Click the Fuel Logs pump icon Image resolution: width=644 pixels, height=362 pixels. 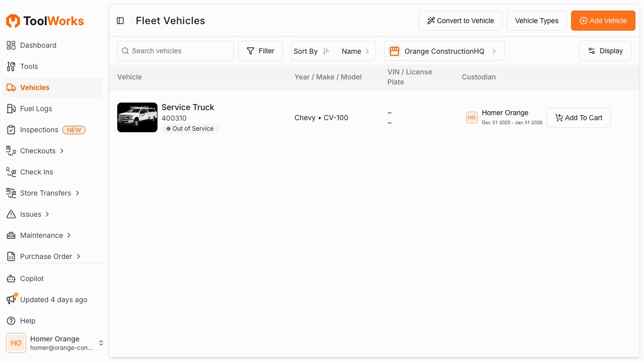[x=11, y=109]
